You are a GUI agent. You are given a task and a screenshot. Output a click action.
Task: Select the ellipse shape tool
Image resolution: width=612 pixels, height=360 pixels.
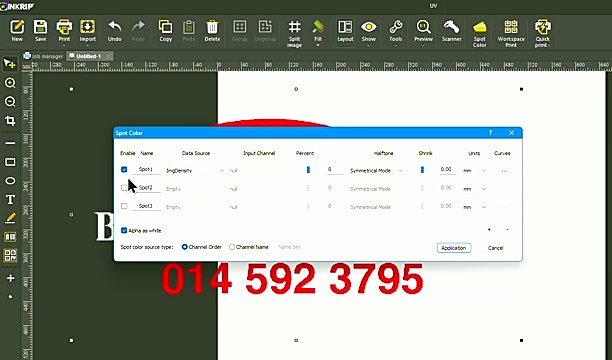(x=10, y=181)
